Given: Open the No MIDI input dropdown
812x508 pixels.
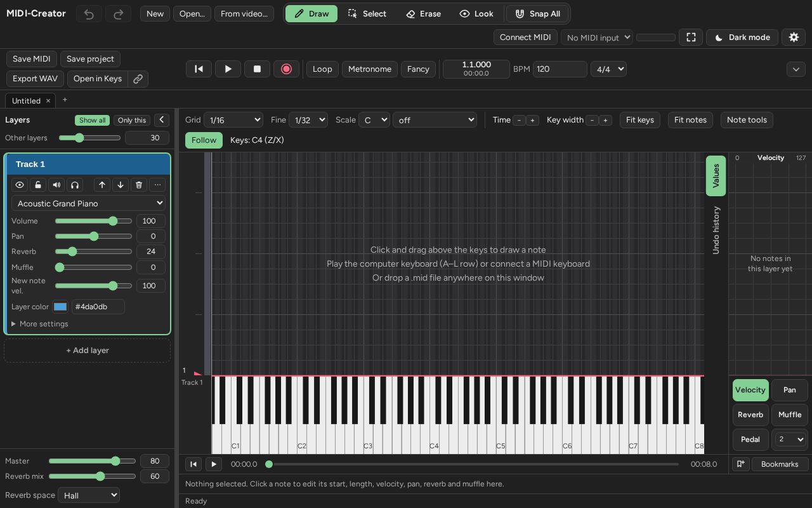Looking at the screenshot, I should point(597,37).
